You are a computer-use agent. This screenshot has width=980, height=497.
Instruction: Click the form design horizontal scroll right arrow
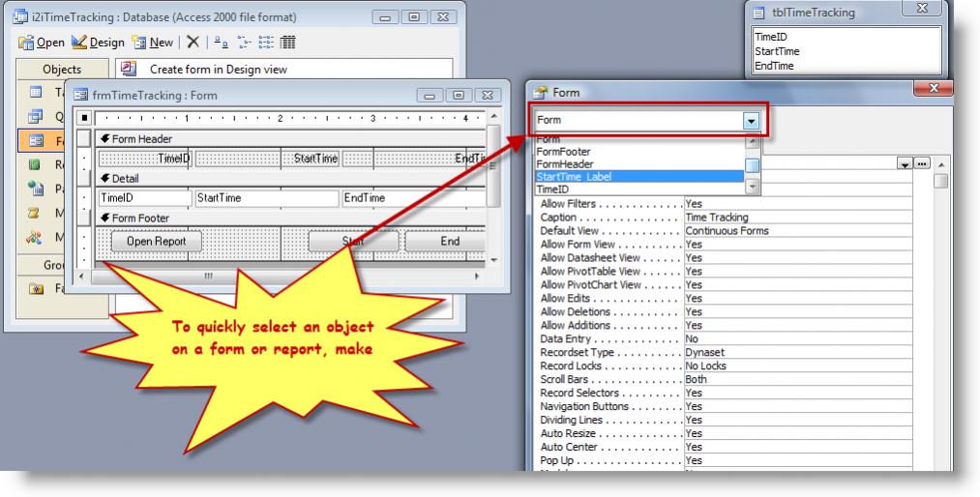pos(478,276)
